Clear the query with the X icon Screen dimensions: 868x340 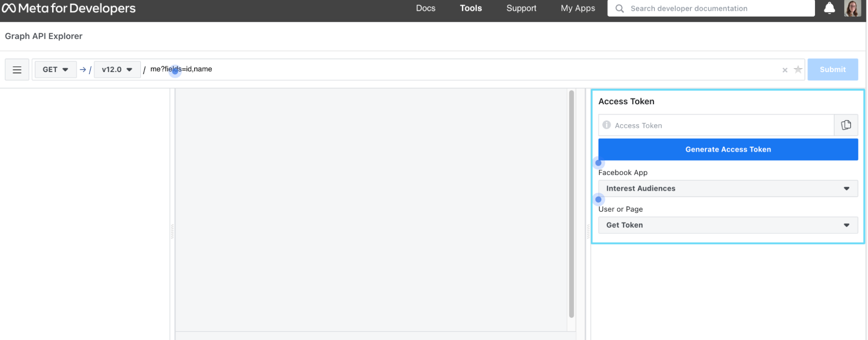pyautogui.click(x=785, y=70)
